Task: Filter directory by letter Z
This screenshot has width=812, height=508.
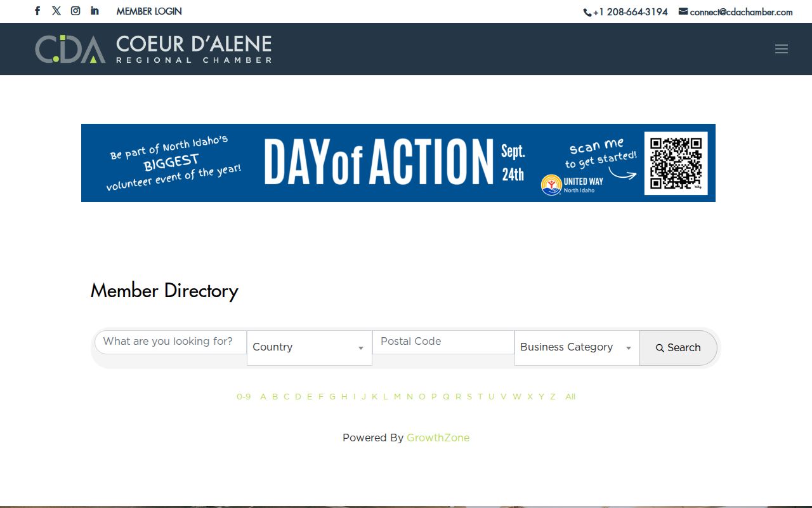Action: pos(553,397)
